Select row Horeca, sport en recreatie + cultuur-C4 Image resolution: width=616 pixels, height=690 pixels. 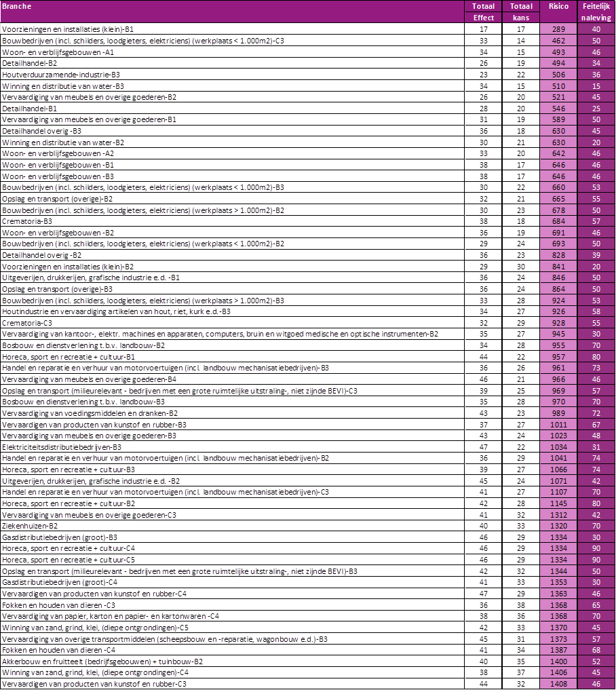[x=307, y=548]
